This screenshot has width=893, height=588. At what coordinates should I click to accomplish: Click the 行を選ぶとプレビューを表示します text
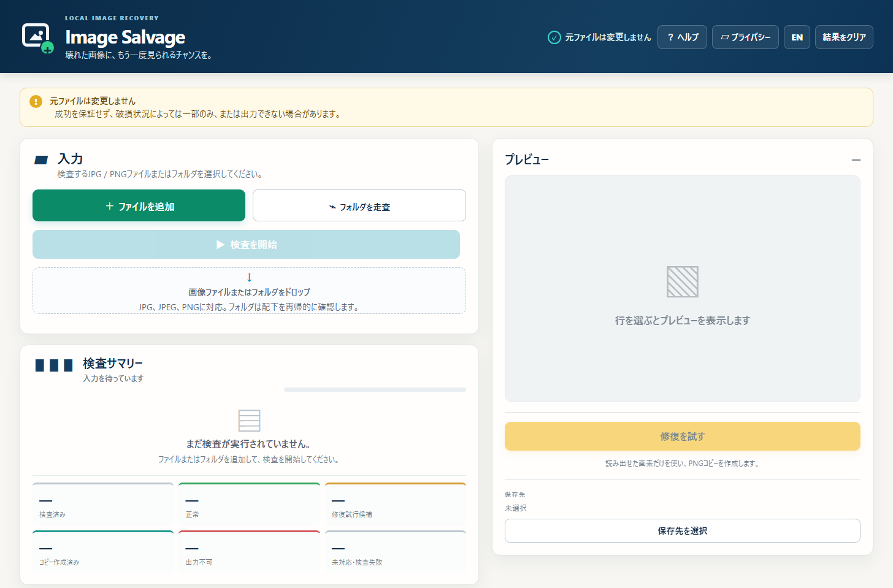(x=683, y=321)
